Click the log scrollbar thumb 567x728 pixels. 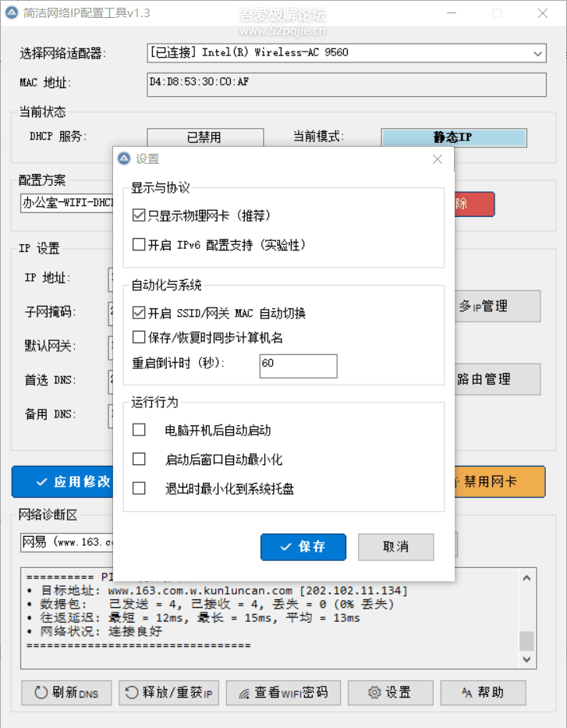pyautogui.click(x=526, y=641)
